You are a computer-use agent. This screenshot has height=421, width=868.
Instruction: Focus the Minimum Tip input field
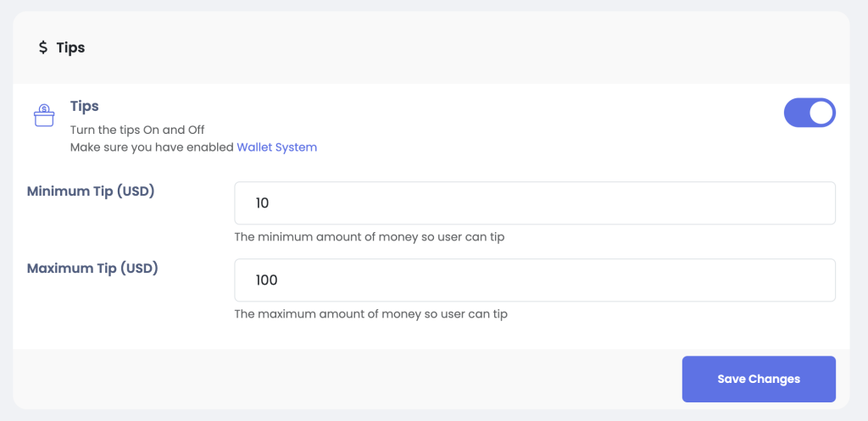click(535, 203)
